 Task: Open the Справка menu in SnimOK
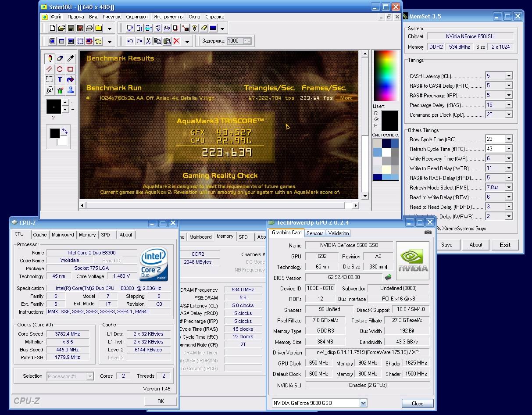[214, 17]
